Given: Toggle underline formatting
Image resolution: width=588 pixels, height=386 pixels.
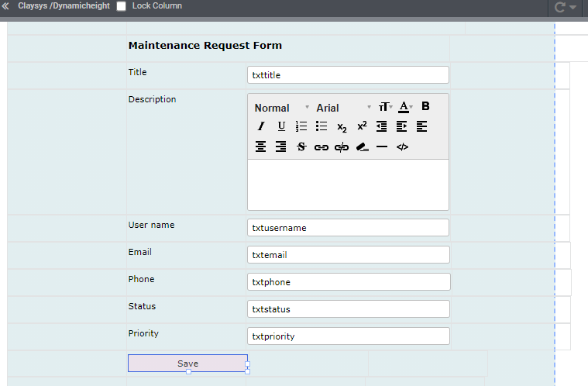Looking at the screenshot, I should point(281,126).
